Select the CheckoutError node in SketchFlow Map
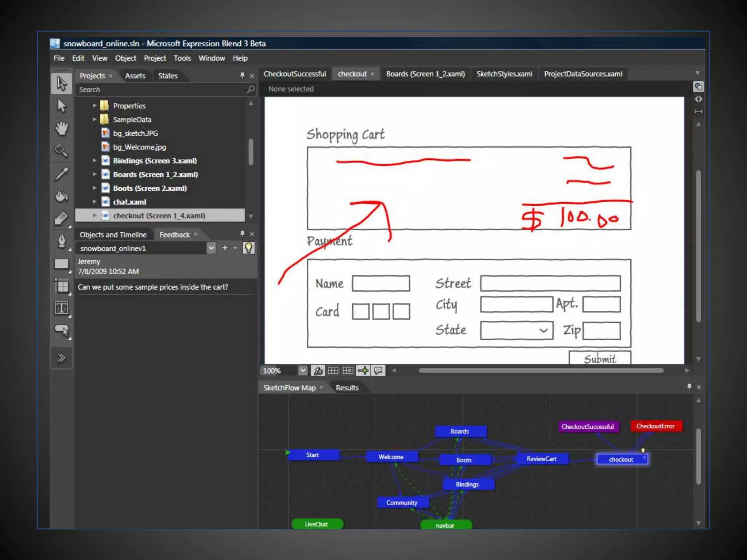Viewport: 747px width, 560px height. [x=655, y=426]
